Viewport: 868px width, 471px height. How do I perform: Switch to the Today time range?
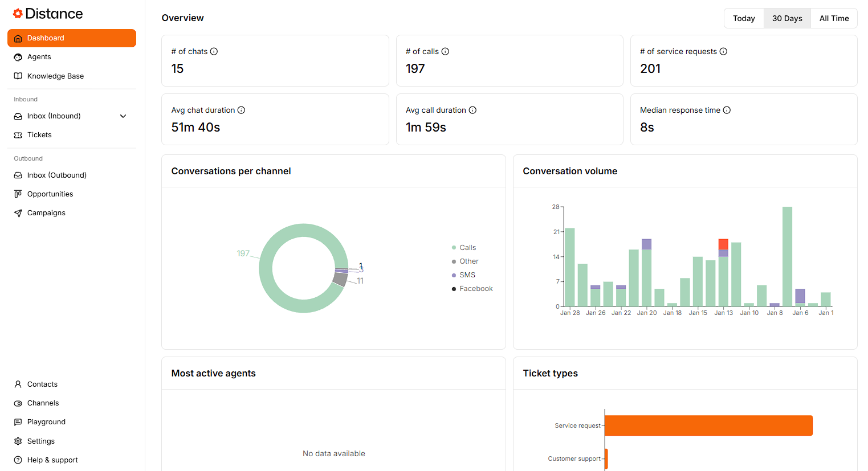point(744,18)
